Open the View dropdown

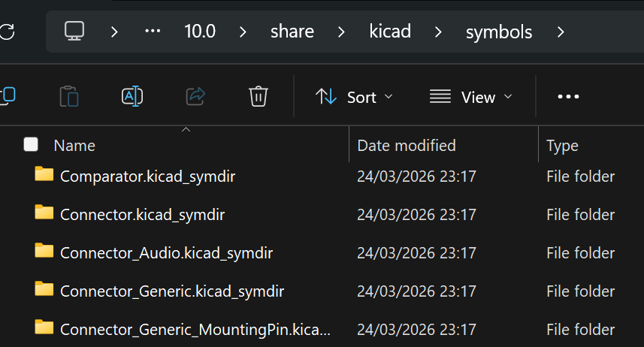click(x=471, y=97)
